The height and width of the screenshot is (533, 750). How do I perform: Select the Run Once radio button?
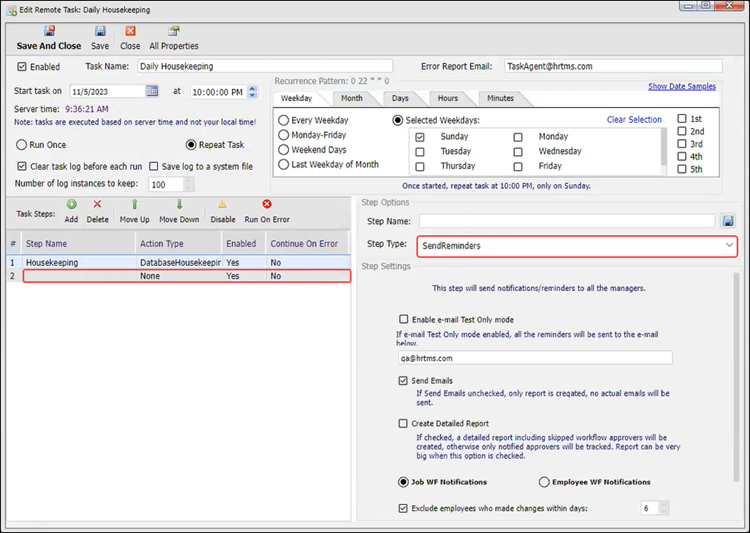coord(22,145)
